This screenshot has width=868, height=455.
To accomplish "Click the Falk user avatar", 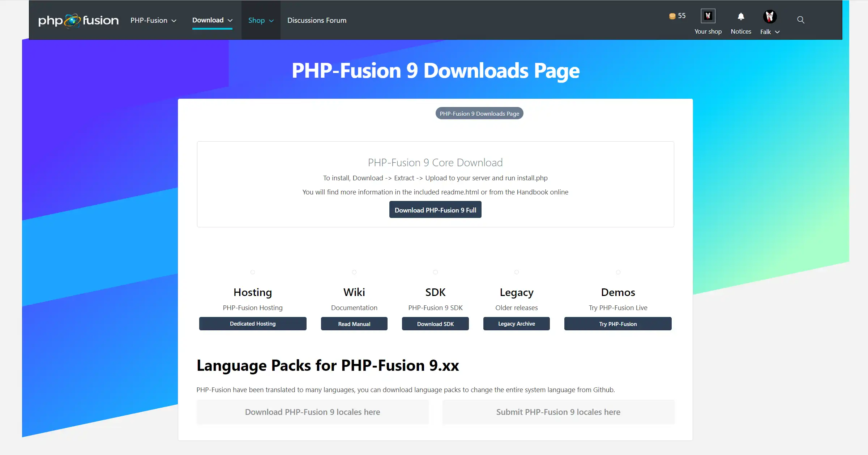I will tap(769, 16).
